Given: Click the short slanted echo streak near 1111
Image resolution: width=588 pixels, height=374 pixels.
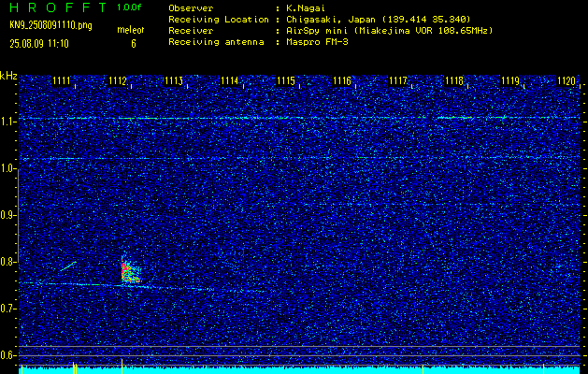Looking at the screenshot, I should pyautogui.click(x=68, y=266).
